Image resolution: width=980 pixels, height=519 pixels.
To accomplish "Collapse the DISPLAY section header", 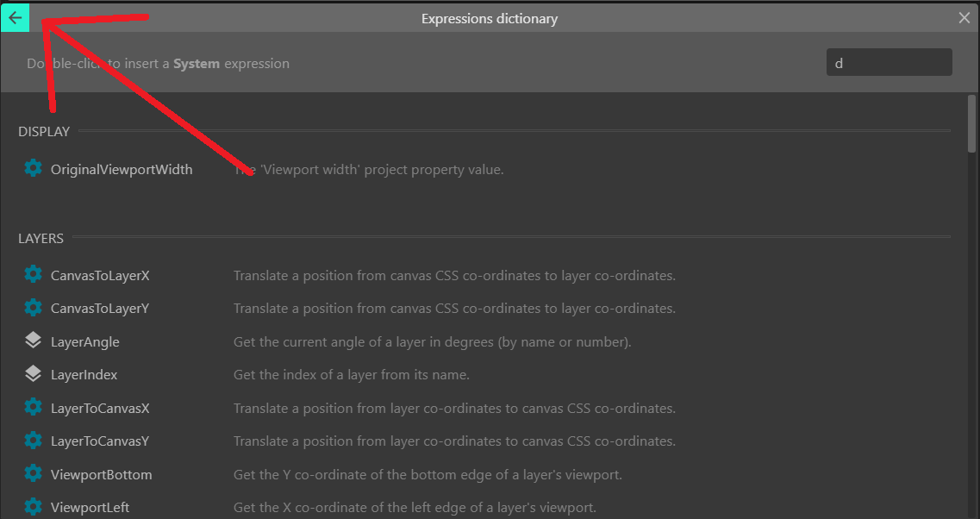I will click(43, 131).
